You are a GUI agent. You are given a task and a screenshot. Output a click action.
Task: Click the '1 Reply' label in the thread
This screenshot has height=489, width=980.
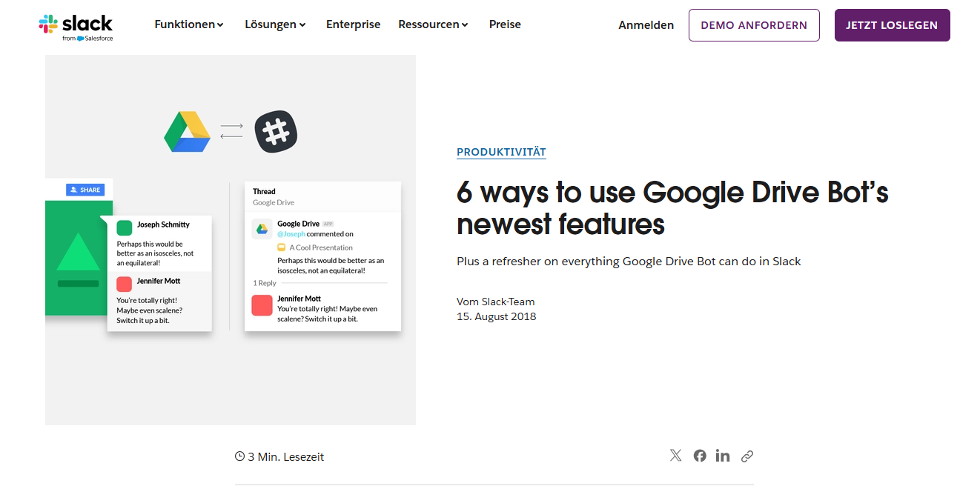tap(265, 283)
